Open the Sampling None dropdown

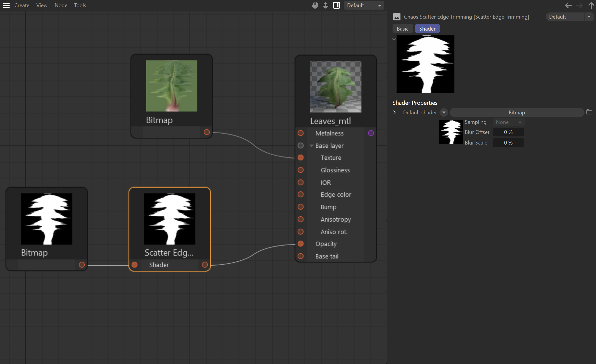click(x=508, y=122)
